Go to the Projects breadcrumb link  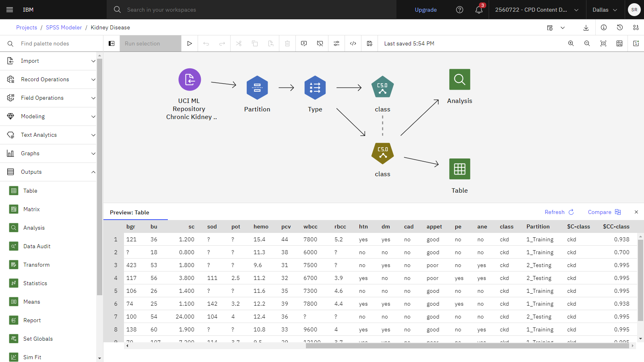(27, 27)
